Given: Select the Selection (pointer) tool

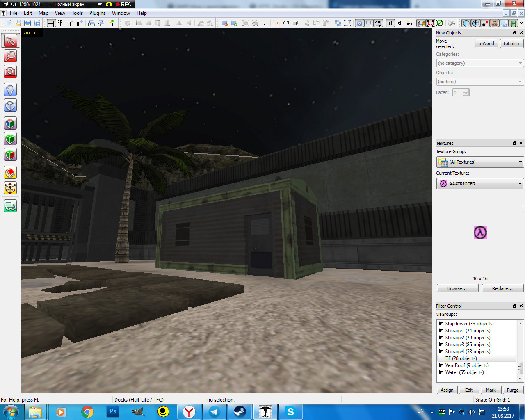Looking at the screenshot, I should point(10,40).
